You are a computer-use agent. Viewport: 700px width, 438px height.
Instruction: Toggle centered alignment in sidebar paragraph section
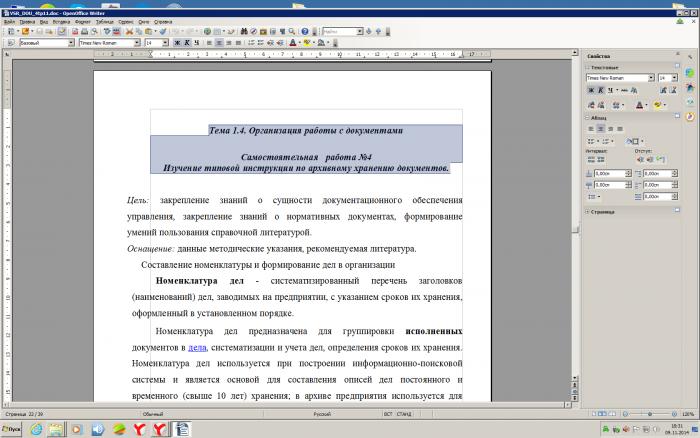600,129
